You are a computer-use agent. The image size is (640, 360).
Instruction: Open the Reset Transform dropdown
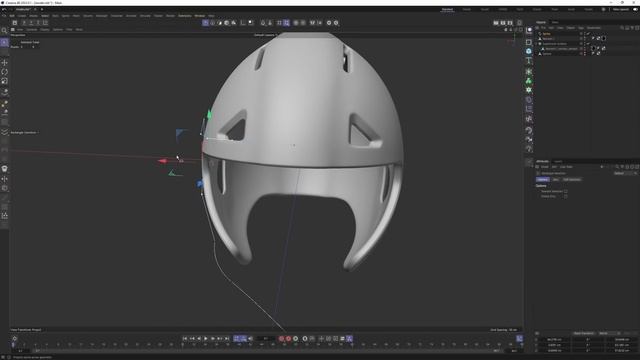[x=584, y=333]
